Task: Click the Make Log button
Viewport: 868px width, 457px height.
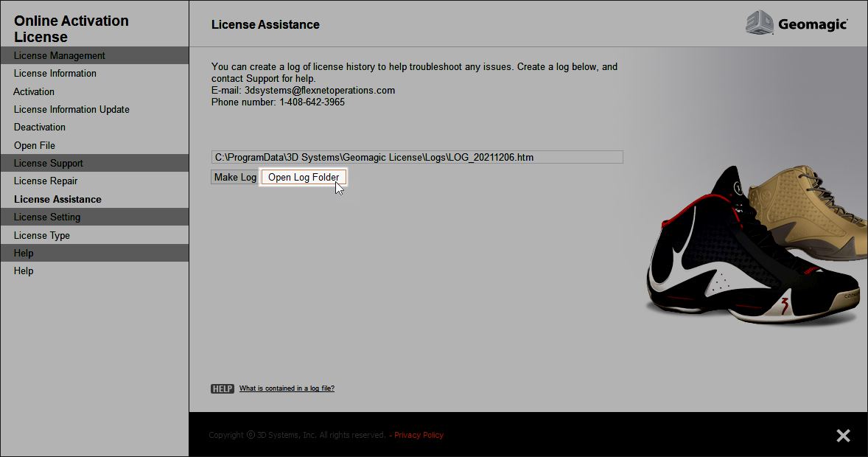Action: click(x=234, y=177)
